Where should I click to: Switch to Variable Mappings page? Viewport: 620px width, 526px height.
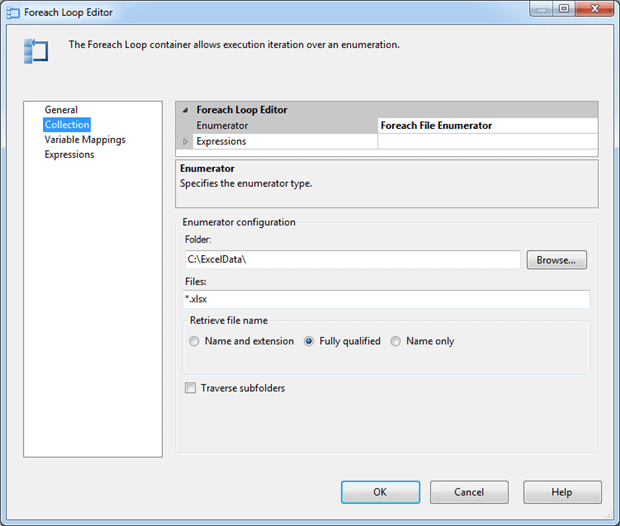tap(85, 140)
